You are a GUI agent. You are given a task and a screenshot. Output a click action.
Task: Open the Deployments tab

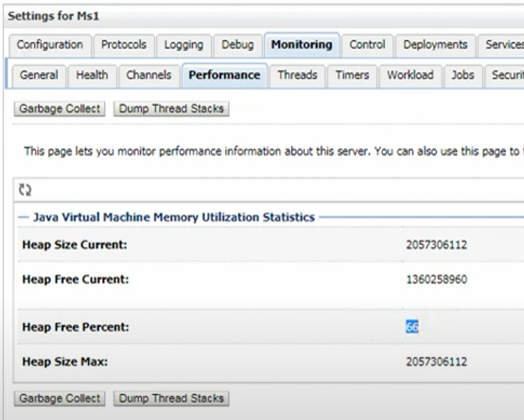click(x=435, y=45)
